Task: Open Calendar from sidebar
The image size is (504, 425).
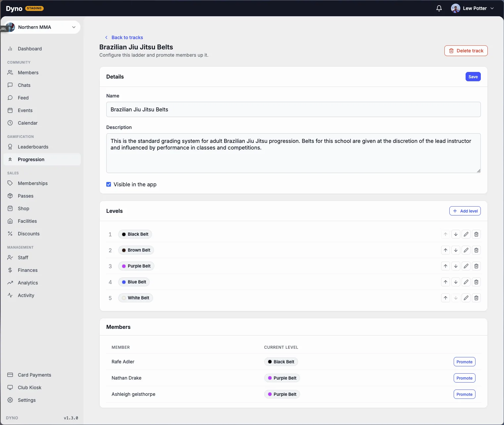Action: point(42,123)
